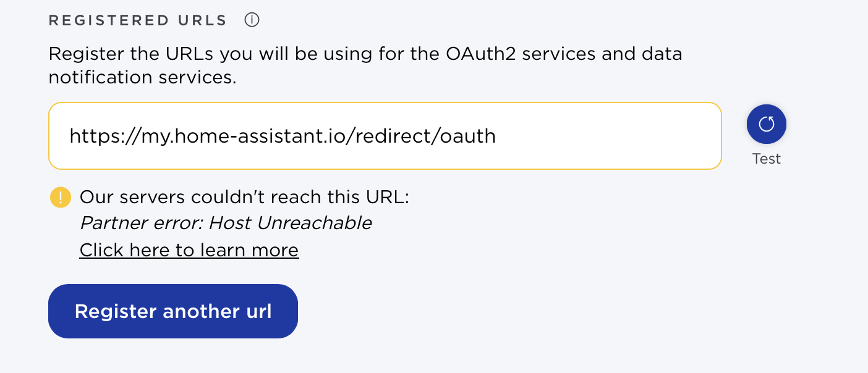Screen dimensions: 868x373
Task: Click the "Test" label under the refresh icon
Action: click(767, 159)
